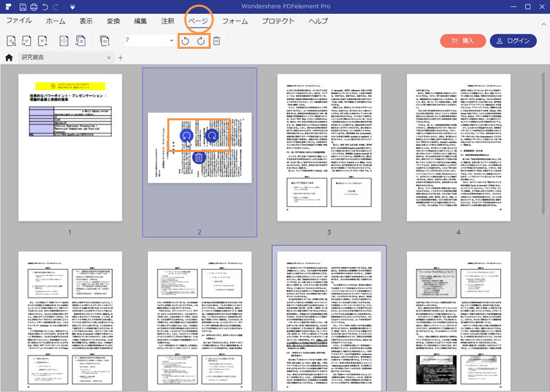This screenshot has width=550, height=392.
Task: Open the プロテクト tab
Action: [278, 21]
